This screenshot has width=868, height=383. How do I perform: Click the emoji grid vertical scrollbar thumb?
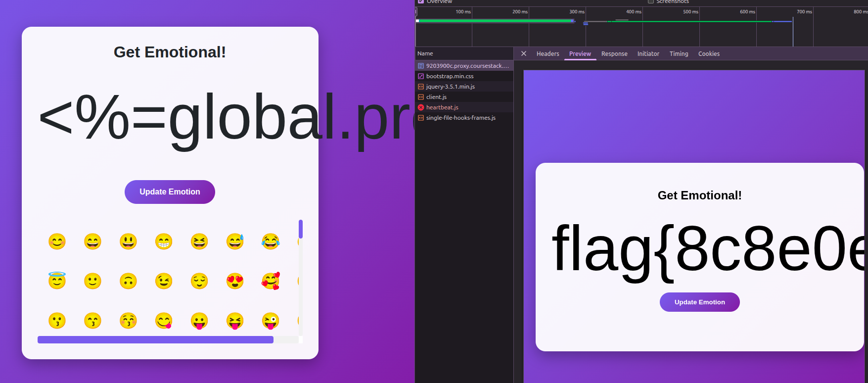301,229
